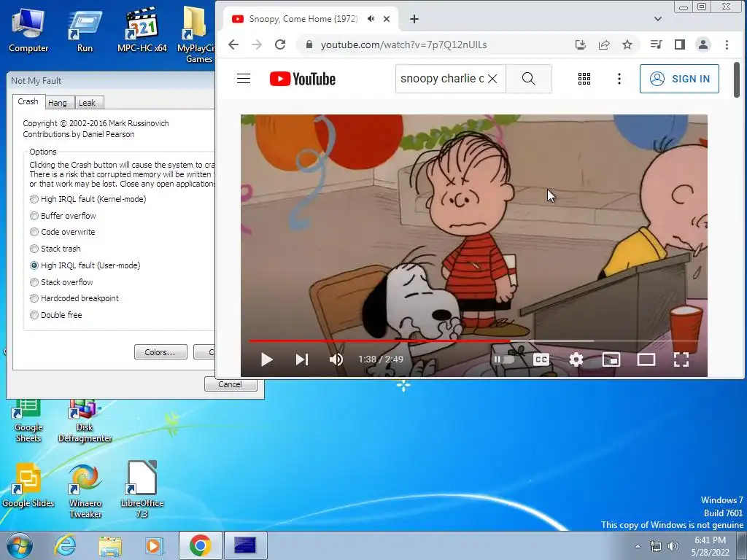Open YouTube settings three-dot menu
The height and width of the screenshot is (560, 747).
click(x=619, y=79)
